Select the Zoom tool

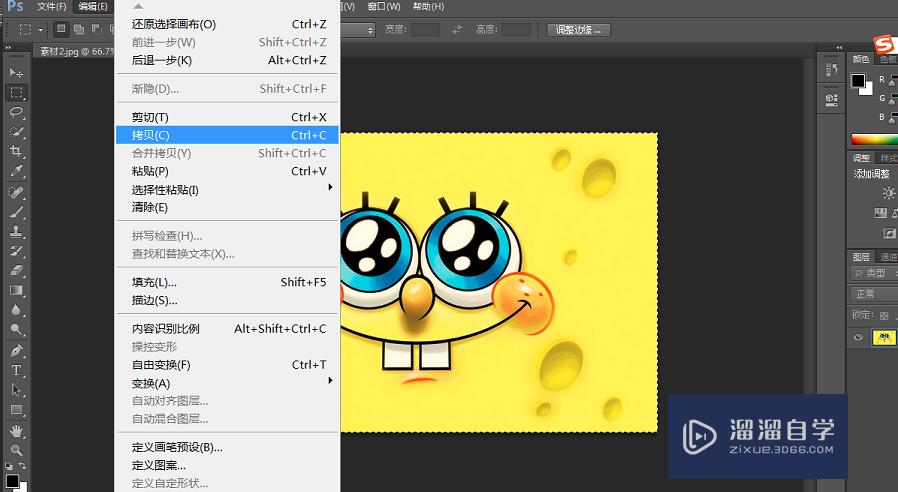(17, 451)
